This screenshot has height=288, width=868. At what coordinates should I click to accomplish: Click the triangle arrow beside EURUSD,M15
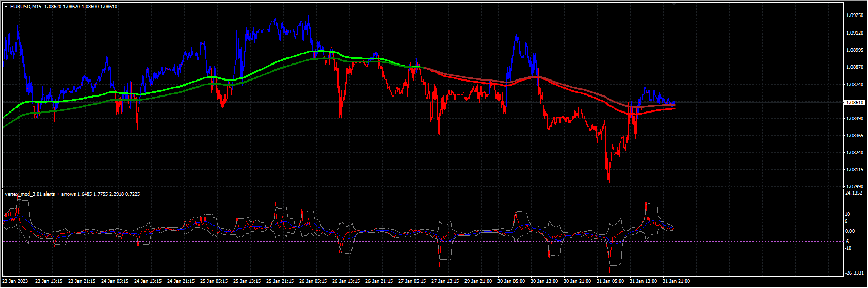point(6,7)
